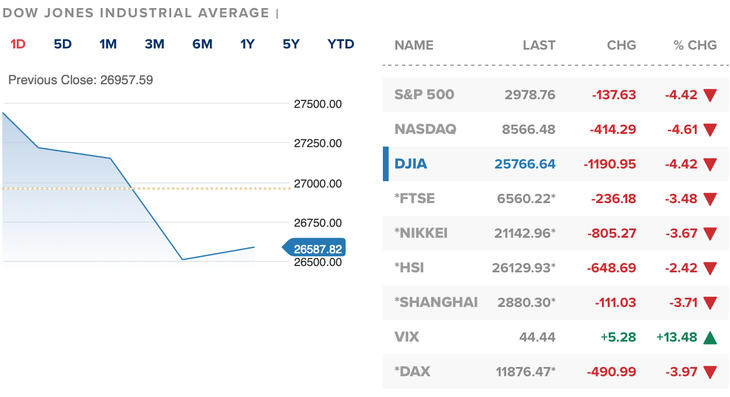Click the DJIA red down triangle
The height and width of the screenshot is (397, 730).
click(x=710, y=165)
